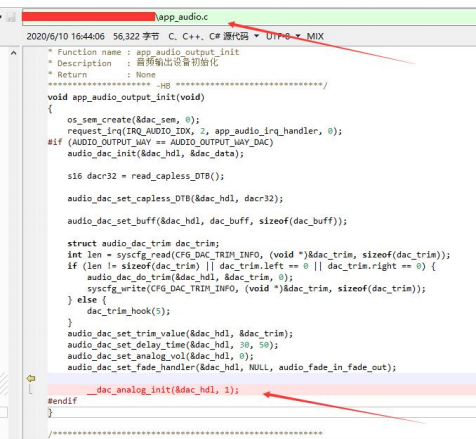Click the line void app_audio_output_init(void)
476x439 pixels.
(x=126, y=97)
